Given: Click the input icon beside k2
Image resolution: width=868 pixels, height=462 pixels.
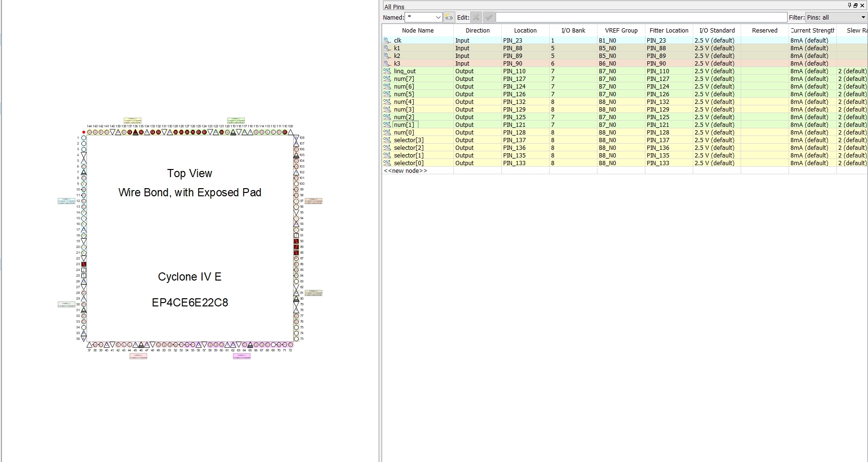Looking at the screenshot, I should [387, 56].
